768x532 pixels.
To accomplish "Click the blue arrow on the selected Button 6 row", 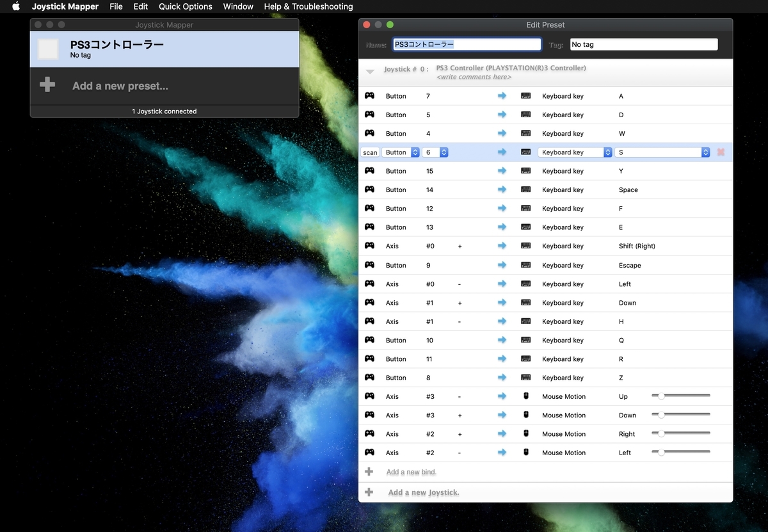I will (502, 152).
